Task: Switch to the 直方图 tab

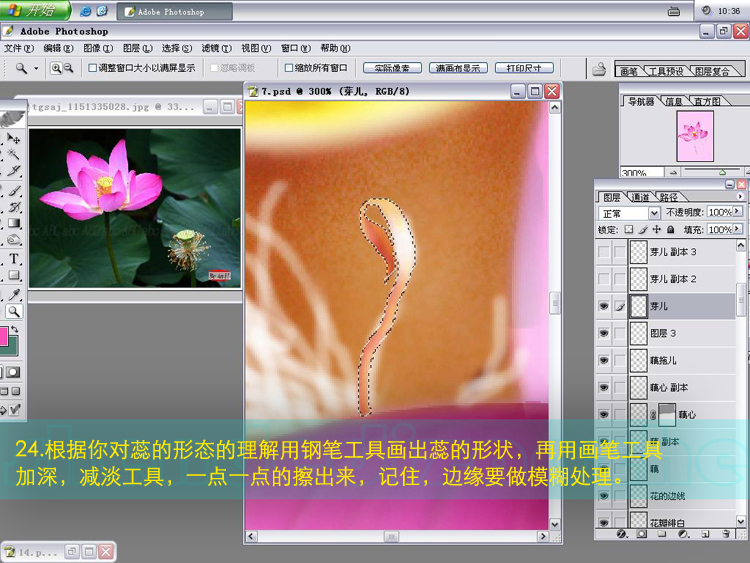Action: 707,101
